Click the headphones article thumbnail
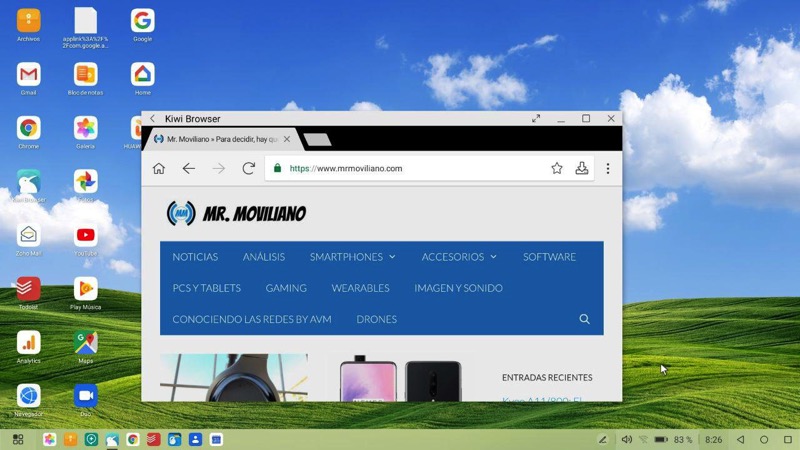This screenshot has height=450, width=800. [x=234, y=378]
